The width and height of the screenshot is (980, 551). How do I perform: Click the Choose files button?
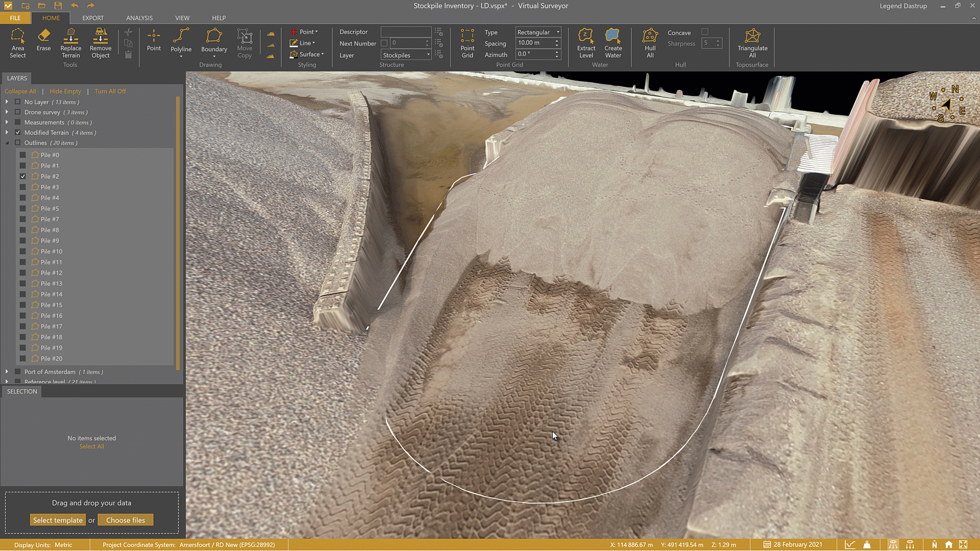pyautogui.click(x=126, y=520)
